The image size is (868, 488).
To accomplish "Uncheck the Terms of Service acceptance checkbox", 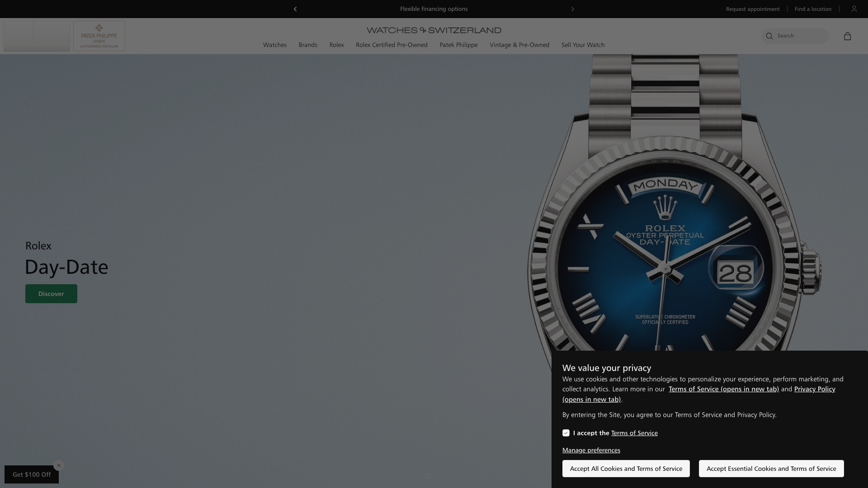I will (566, 432).
